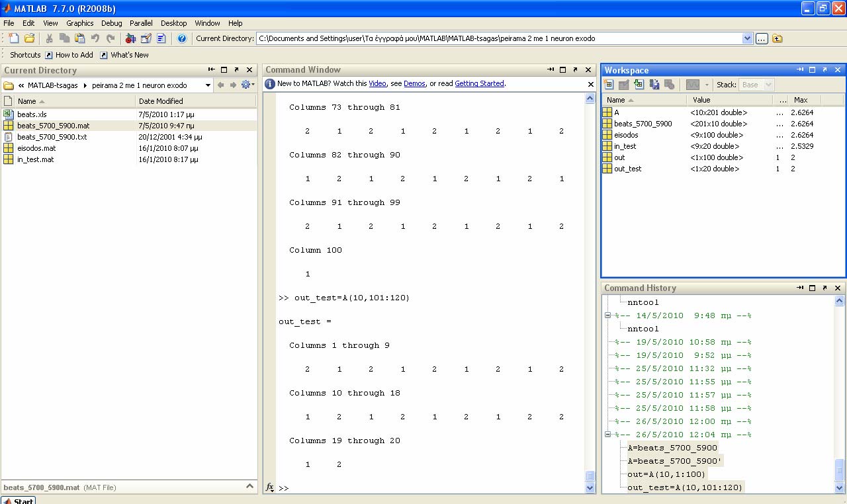Open the File menu
Image resolution: width=847 pixels, height=504 pixels.
point(9,23)
